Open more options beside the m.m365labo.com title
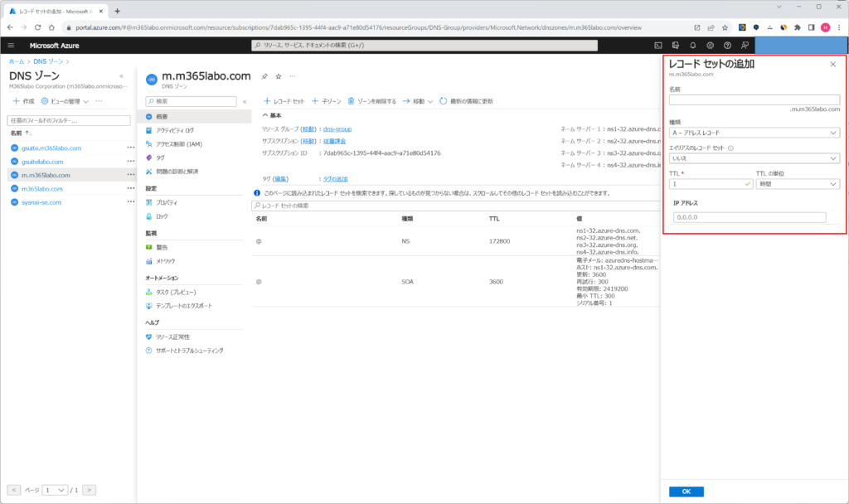 tap(293, 76)
